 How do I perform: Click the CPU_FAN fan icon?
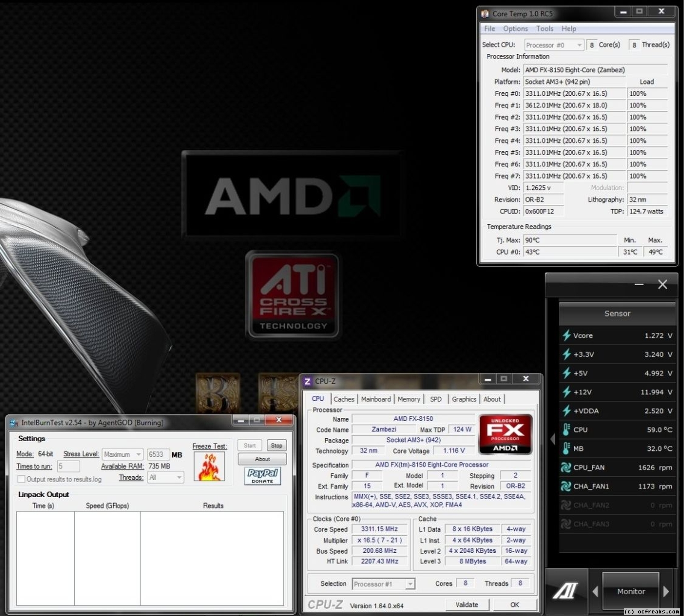[566, 467]
